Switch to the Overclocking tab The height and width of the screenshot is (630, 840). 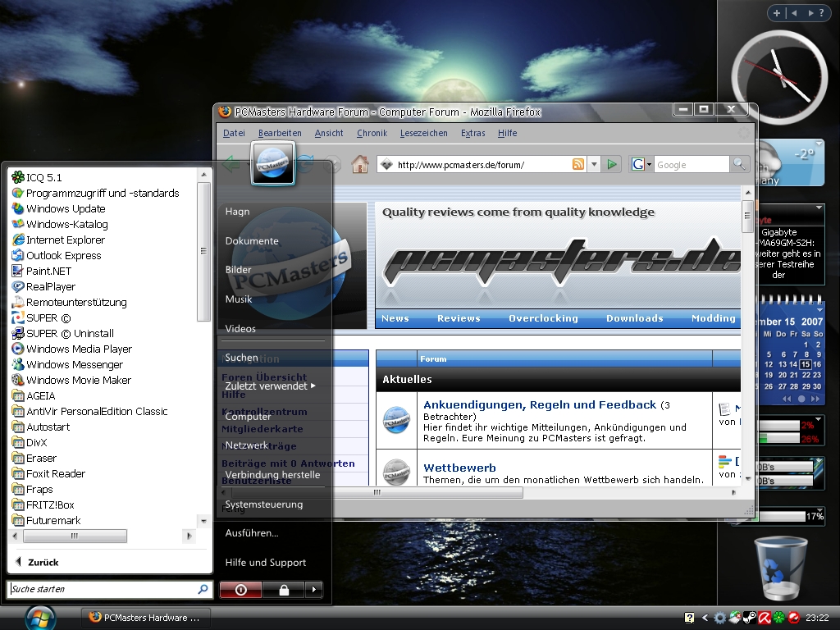click(543, 318)
